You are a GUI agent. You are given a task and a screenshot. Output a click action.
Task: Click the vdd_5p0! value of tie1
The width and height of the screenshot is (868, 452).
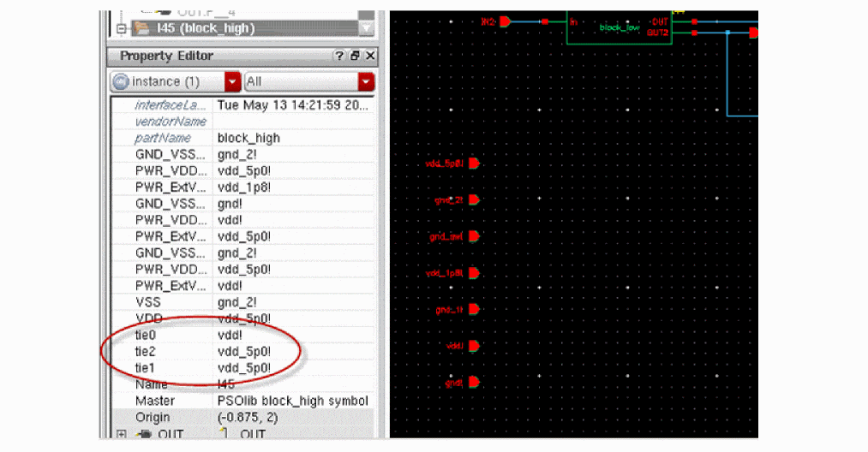[x=244, y=368]
